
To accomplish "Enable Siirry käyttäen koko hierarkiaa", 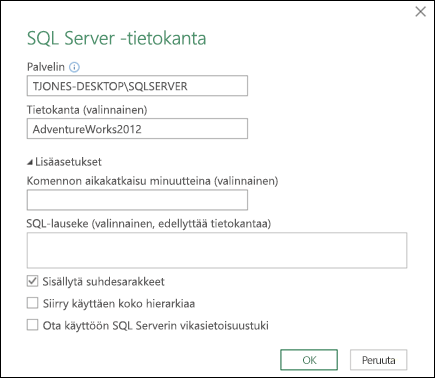I will click(x=32, y=303).
